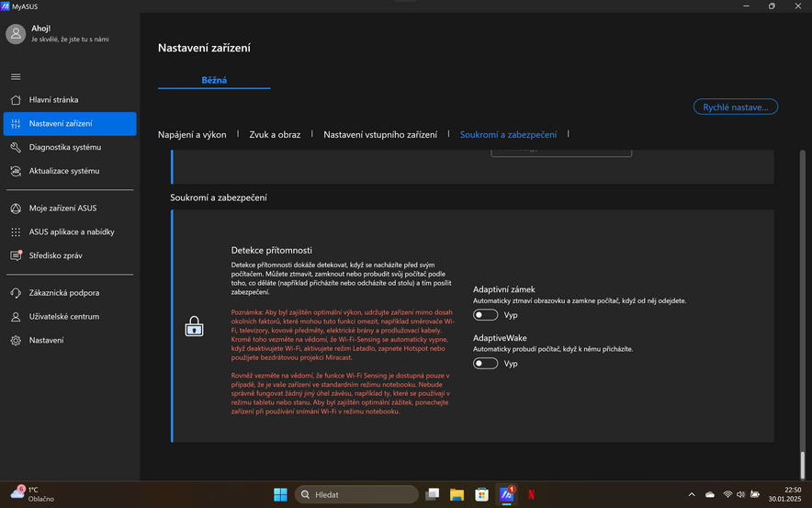Switch to Napájení a výkon tab
Screen dimensions: 812x508
(192, 134)
